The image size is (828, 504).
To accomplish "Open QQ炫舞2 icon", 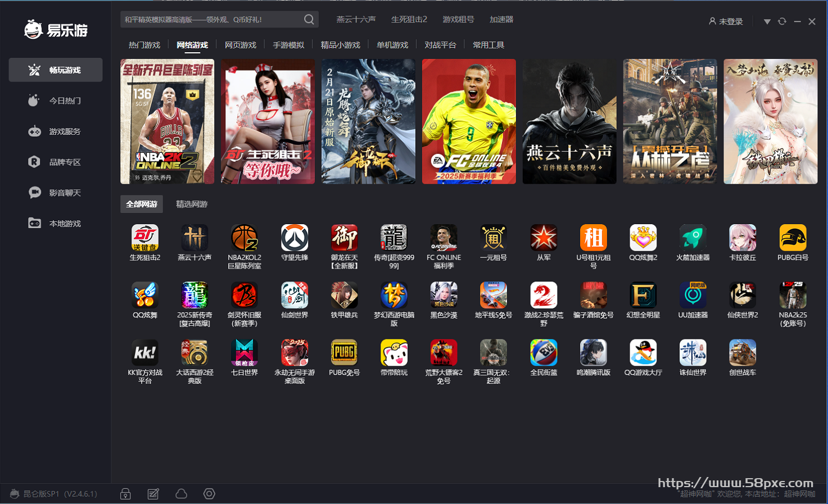I will (x=643, y=238).
